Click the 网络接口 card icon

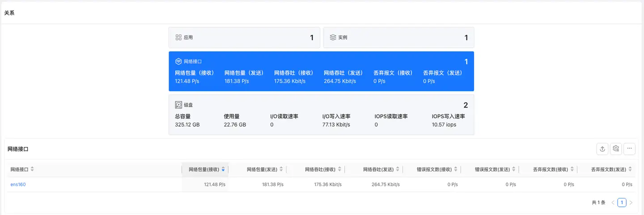pos(178,61)
